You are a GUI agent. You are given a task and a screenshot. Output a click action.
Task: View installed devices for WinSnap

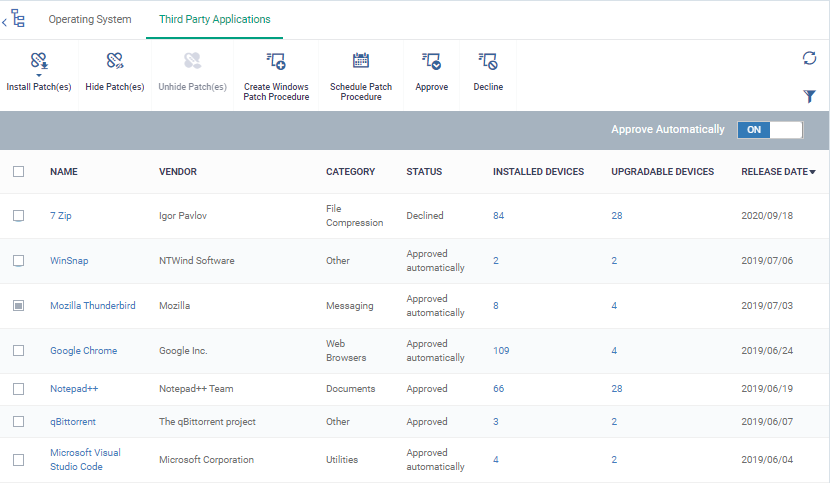496,261
